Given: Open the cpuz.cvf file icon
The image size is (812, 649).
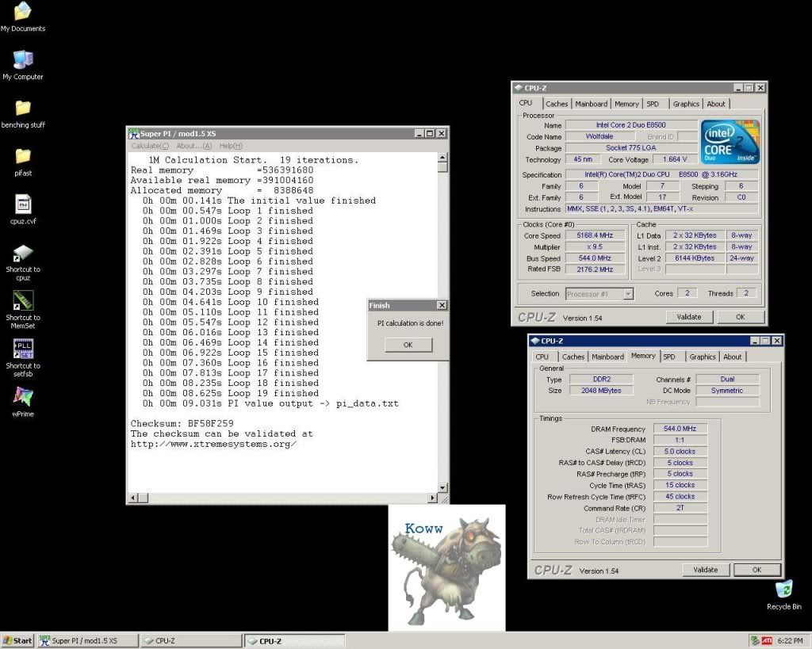Looking at the screenshot, I should pos(23,204).
